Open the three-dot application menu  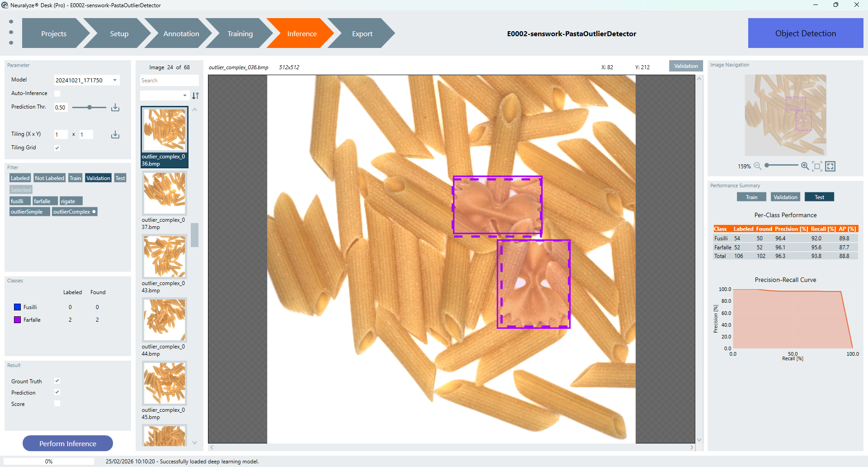(11, 32)
